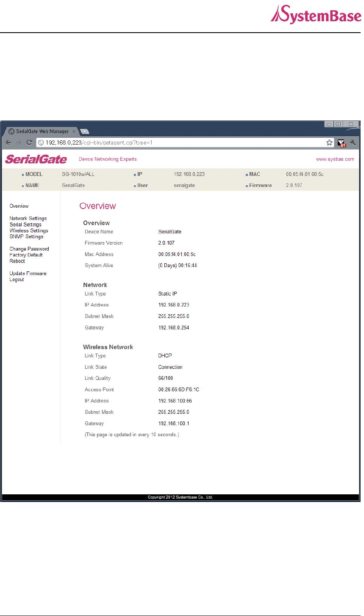Click the large Overview page heading
Screen dimensions: 364x616
click(x=97, y=206)
